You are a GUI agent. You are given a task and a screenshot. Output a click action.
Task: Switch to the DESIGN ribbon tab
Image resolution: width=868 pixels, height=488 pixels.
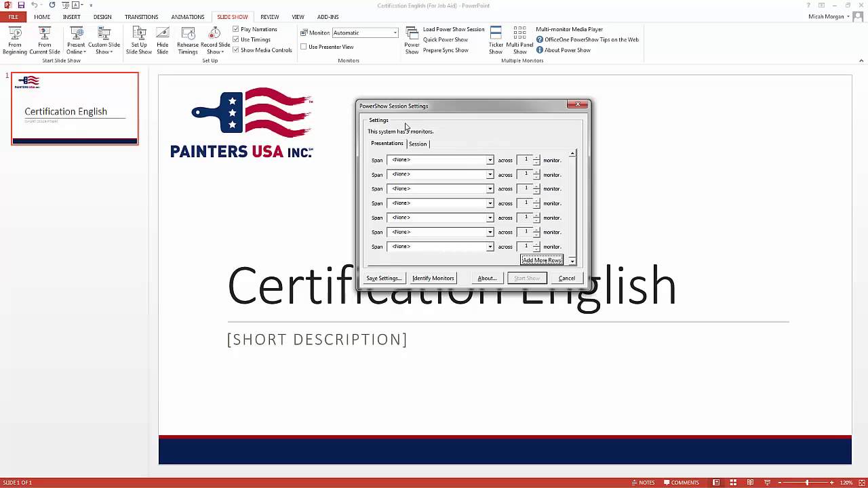(x=102, y=17)
